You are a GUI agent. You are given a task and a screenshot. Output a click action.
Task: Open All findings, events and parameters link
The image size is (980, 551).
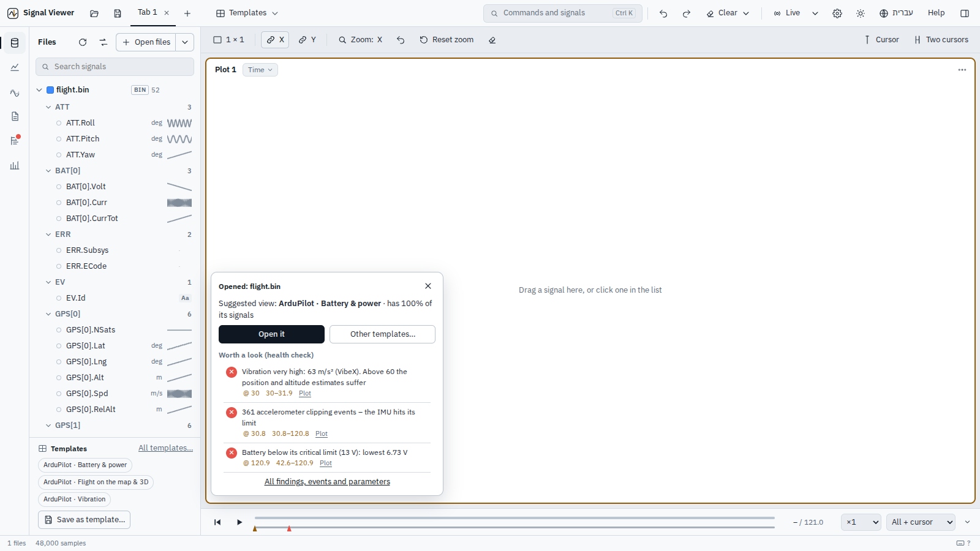point(327,482)
